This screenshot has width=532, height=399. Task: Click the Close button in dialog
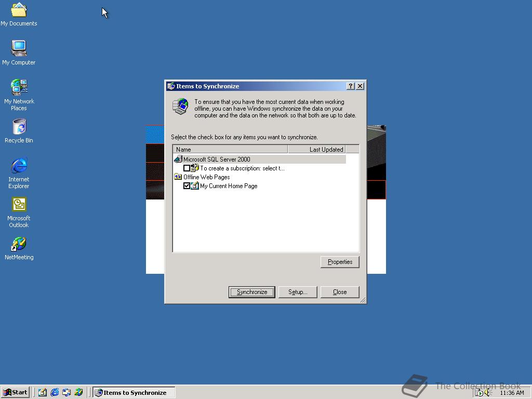click(x=340, y=292)
